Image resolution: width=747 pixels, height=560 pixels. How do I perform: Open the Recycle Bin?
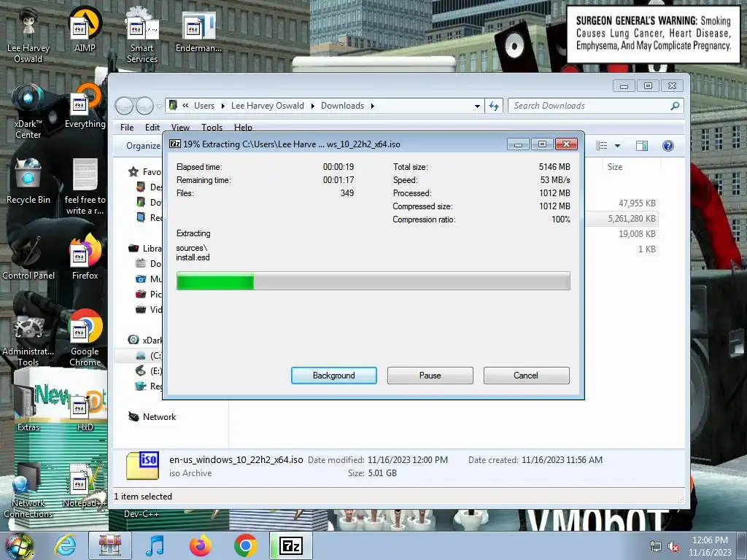pos(28,181)
